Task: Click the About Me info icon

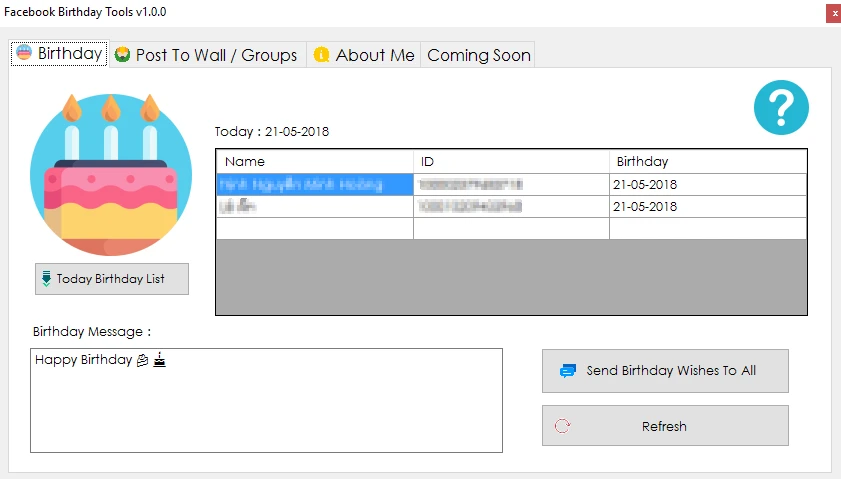Action: pyautogui.click(x=321, y=55)
